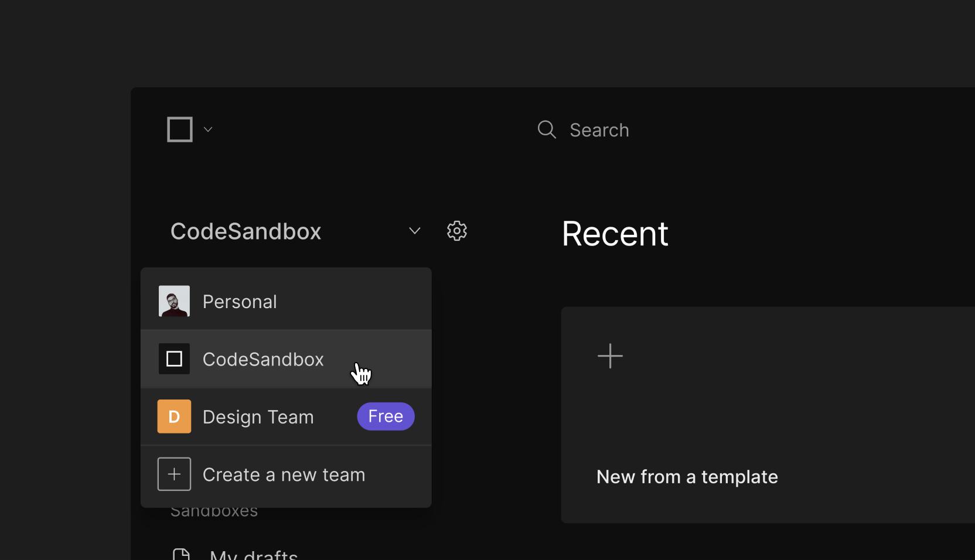Click the plus icon inside the template card
Viewport: 975px width, 560px height.
610,356
